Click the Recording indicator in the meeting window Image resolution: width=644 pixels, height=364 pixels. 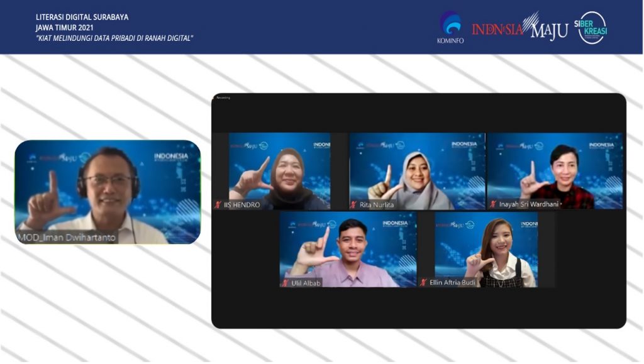(x=223, y=98)
